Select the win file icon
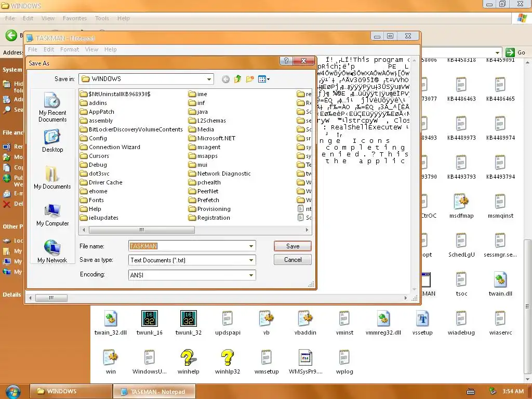Image resolution: width=532 pixels, height=399 pixels. 111,362
